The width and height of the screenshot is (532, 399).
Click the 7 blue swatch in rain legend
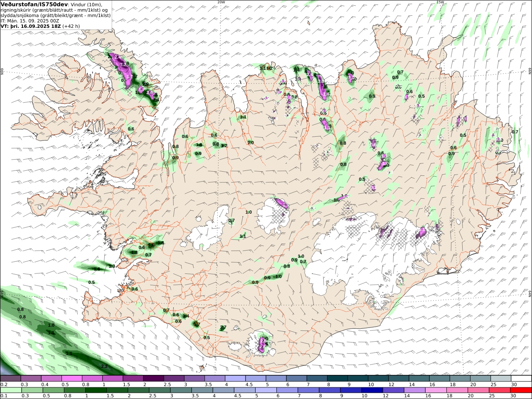click(x=308, y=390)
